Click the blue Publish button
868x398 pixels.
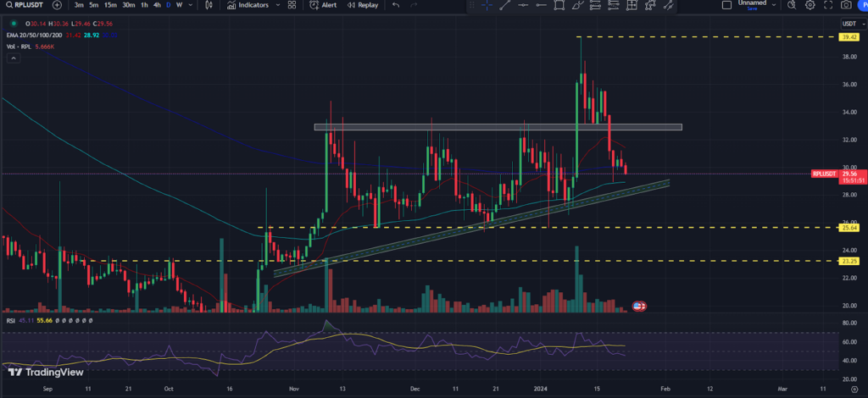(x=863, y=5)
